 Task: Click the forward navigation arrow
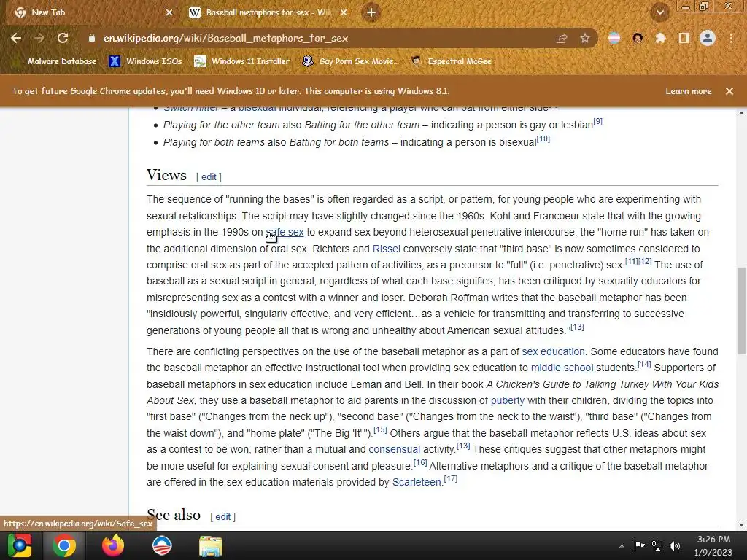tap(39, 38)
